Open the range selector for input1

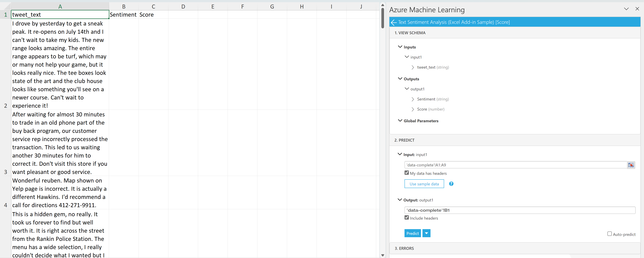[631, 165]
